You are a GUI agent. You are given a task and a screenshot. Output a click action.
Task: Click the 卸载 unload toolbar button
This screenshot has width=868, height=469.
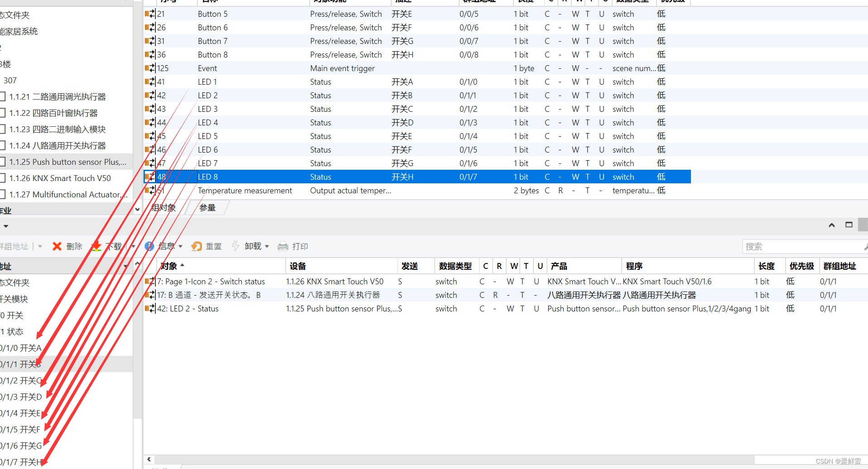(246, 246)
